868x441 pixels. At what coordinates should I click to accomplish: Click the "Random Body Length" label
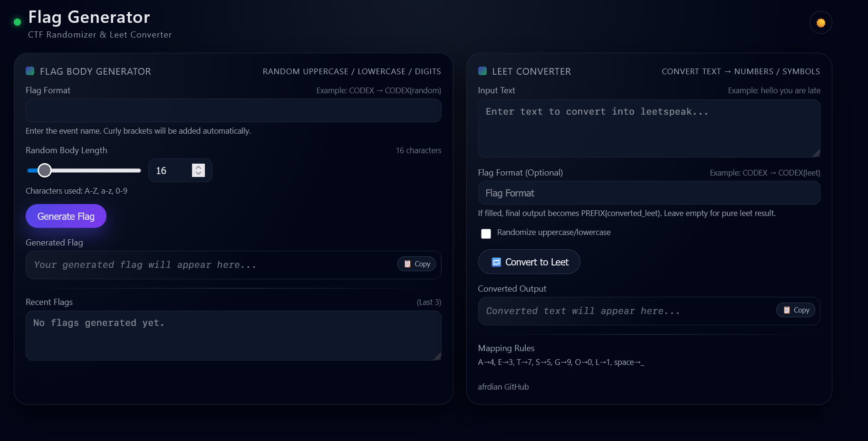(67, 150)
